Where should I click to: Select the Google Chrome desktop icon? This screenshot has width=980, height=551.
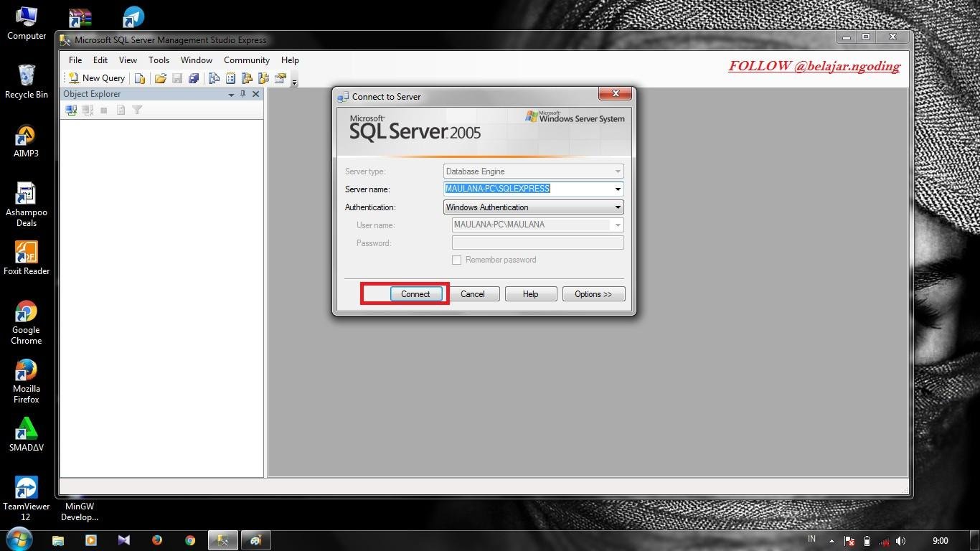27,323
